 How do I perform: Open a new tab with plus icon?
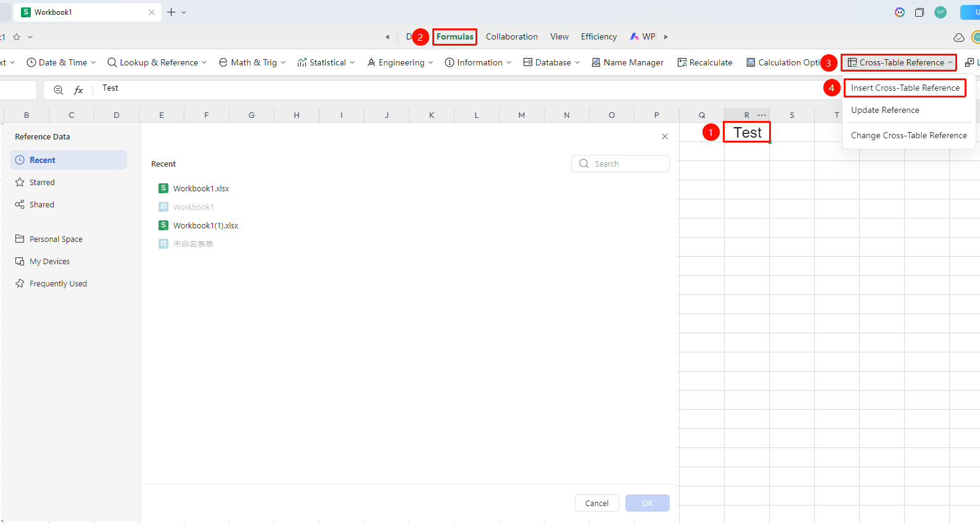click(171, 12)
